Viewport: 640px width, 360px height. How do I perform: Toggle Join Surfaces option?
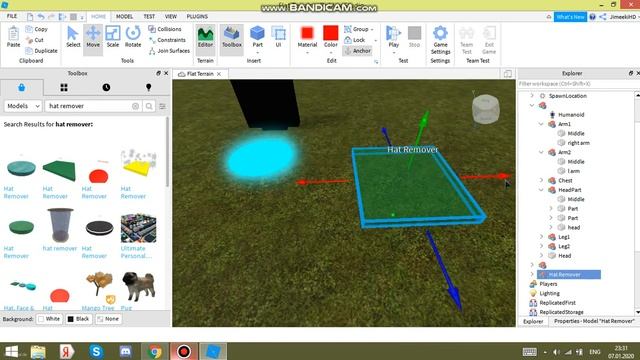point(169,51)
